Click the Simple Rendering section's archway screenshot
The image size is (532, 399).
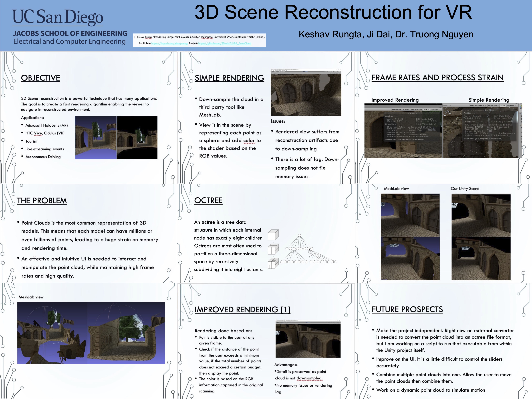[306, 93]
